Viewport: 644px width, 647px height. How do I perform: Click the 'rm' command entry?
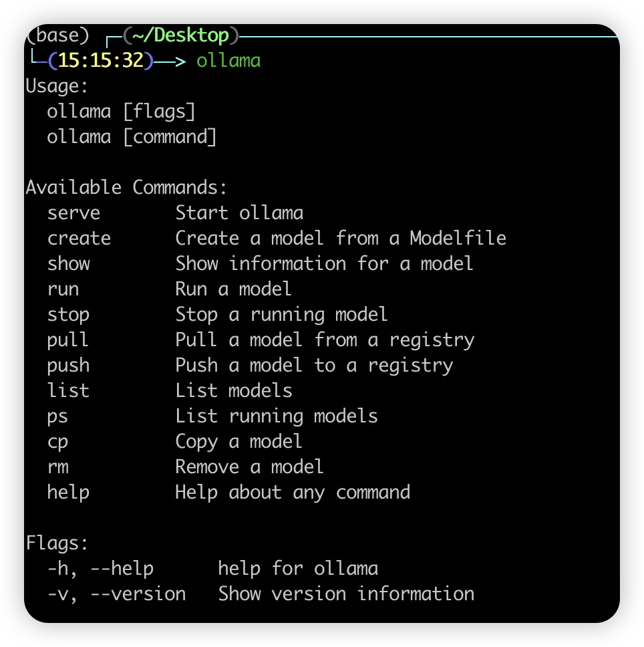(x=57, y=467)
